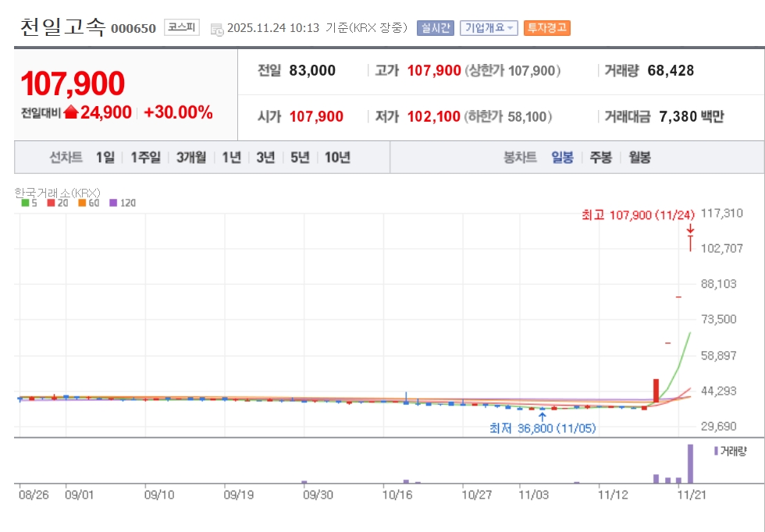This screenshot has height=532, width=765.
Task: Select the 1일 line chart period
Action: (x=105, y=158)
